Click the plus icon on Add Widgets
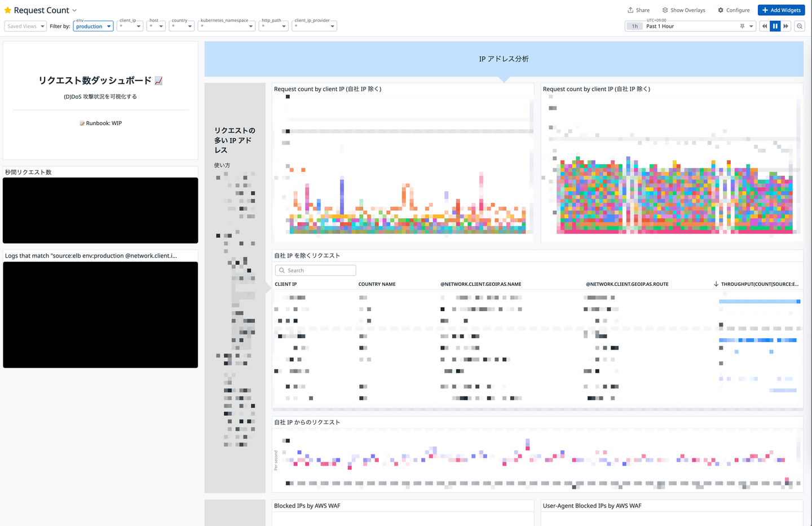Viewport: 812px width, 526px height. coord(765,10)
